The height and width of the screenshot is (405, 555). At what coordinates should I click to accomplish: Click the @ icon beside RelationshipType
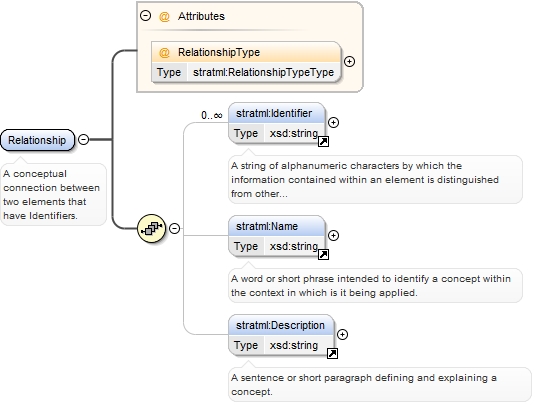(164, 52)
